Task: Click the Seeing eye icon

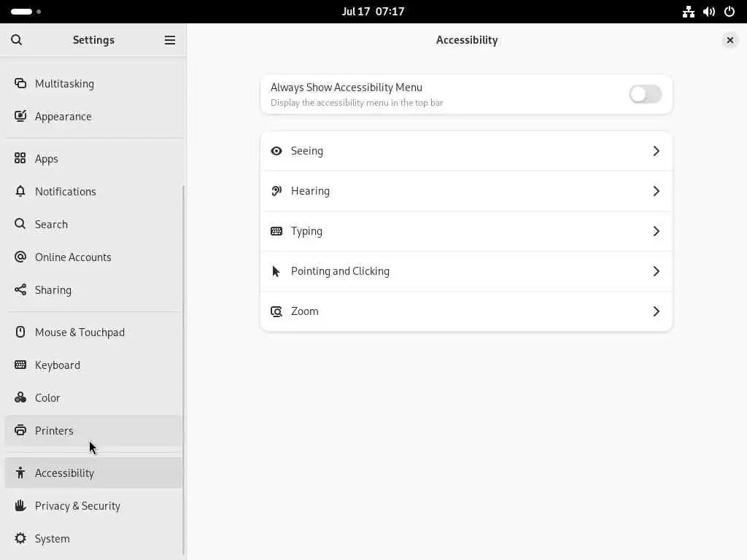Action: pos(276,151)
